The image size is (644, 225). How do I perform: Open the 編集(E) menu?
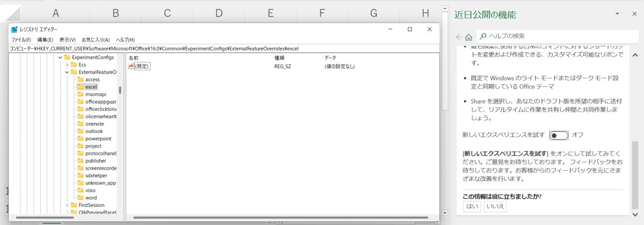click(x=45, y=40)
